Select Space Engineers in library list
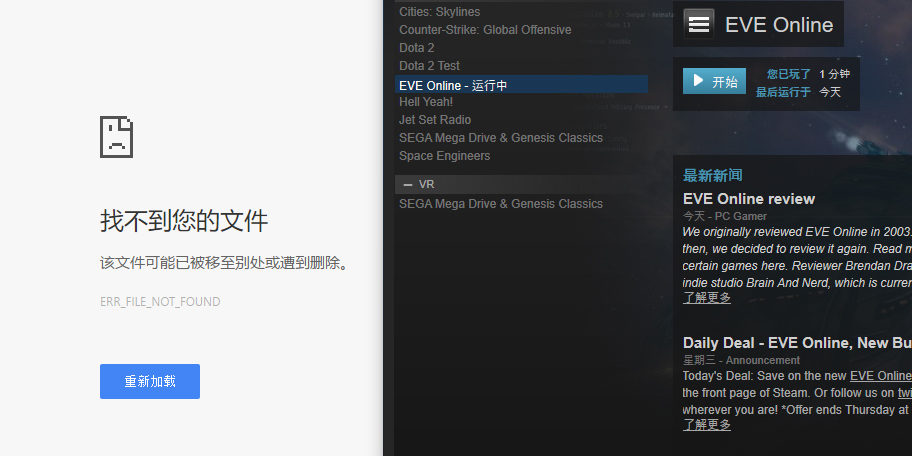This screenshot has width=912, height=456. tap(444, 156)
